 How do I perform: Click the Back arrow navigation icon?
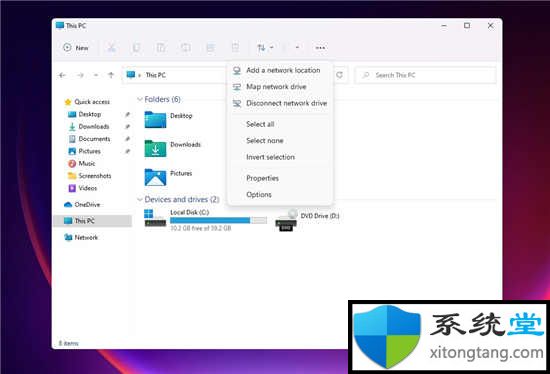tap(62, 75)
